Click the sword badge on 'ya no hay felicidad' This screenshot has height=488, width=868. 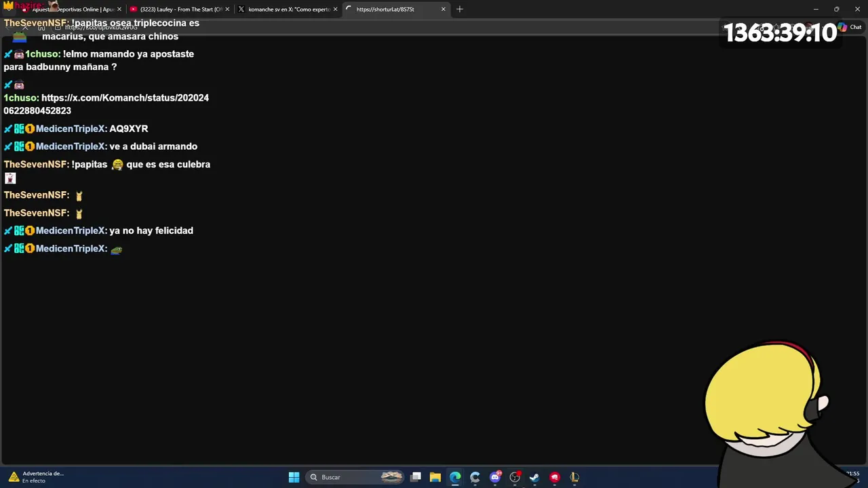(8, 230)
